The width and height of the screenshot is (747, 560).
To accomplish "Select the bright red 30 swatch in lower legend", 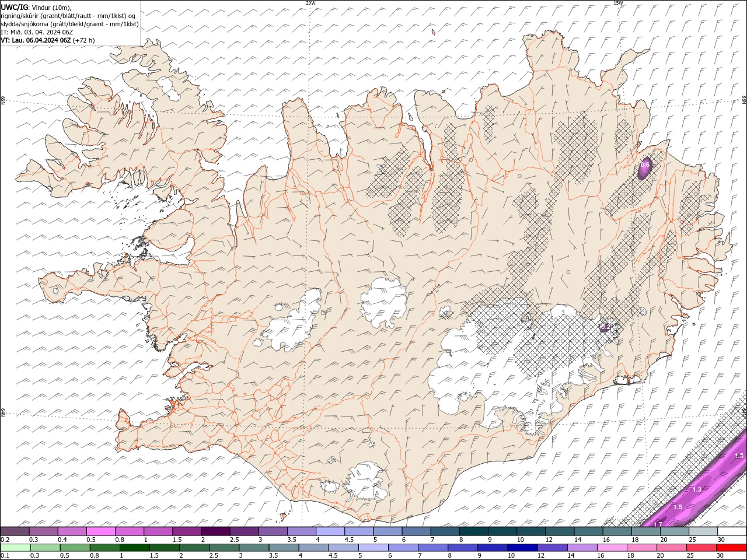I will 731,547.
